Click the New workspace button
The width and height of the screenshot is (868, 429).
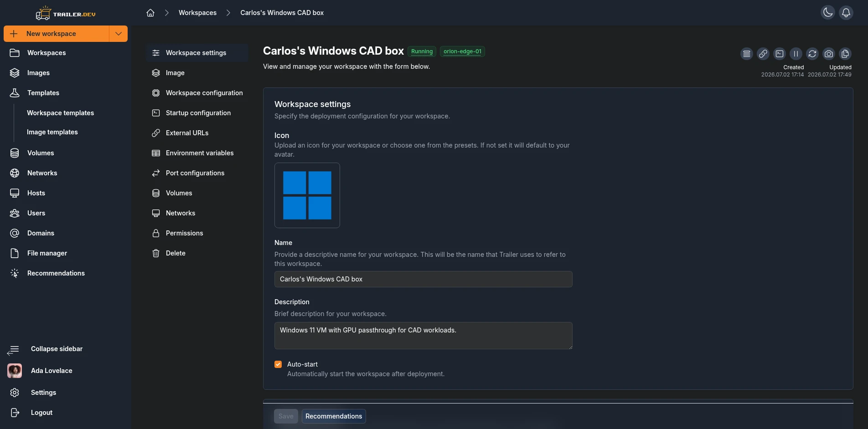point(57,34)
